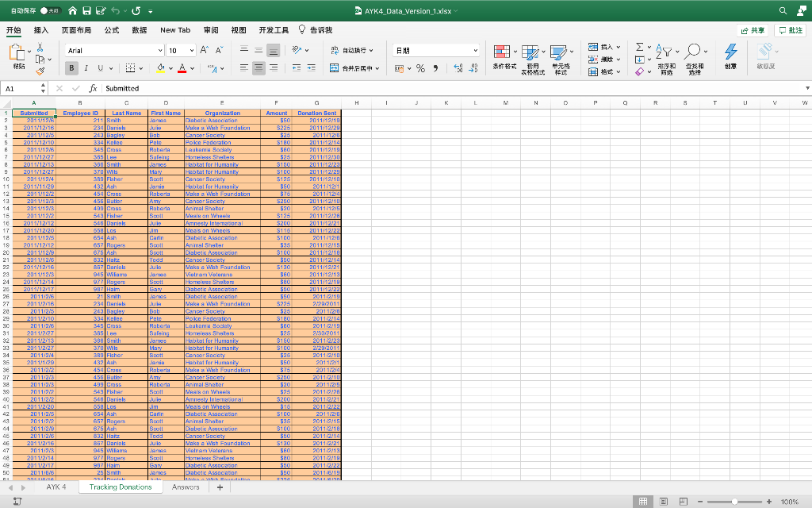Expand the fill color dropdown arrow

[x=170, y=70]
